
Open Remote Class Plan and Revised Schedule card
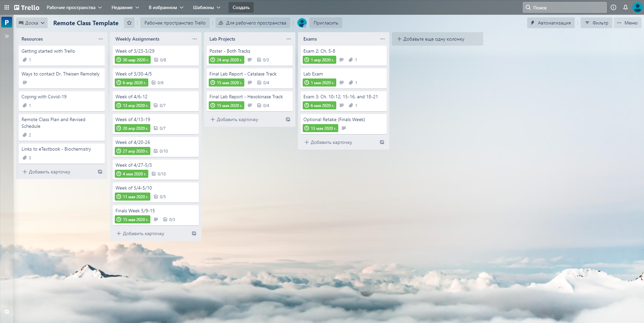[x=62, y=127]
